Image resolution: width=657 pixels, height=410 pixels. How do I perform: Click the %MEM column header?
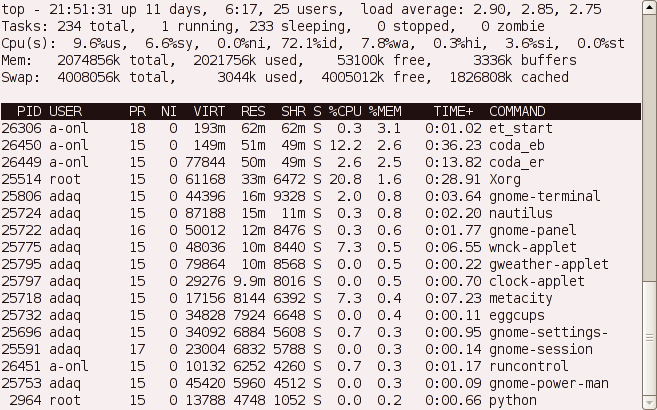click(x=385, y=111)
